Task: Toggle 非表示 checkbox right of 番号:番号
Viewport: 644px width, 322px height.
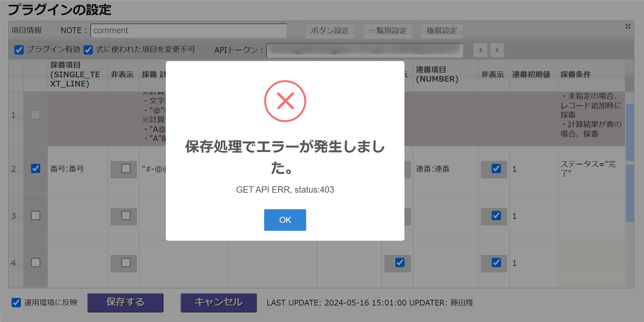Action: click(x=126, y=169)
